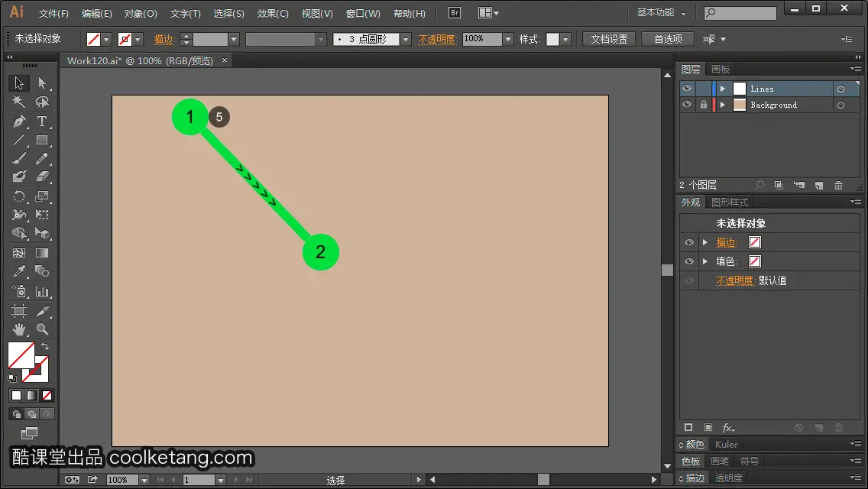Add new effect with fx button
868x489 pixels.
click(x=728, y=428)
